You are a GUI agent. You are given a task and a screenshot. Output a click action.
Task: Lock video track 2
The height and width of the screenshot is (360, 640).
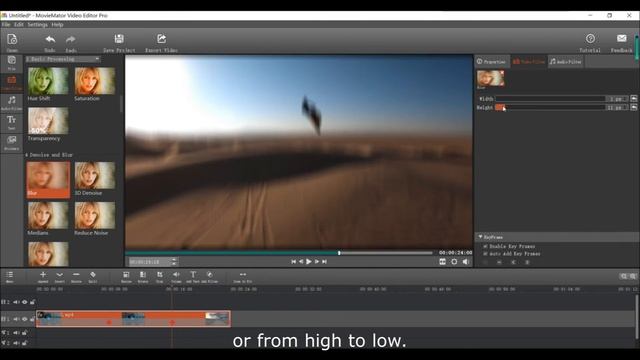(x=32, y=302)
